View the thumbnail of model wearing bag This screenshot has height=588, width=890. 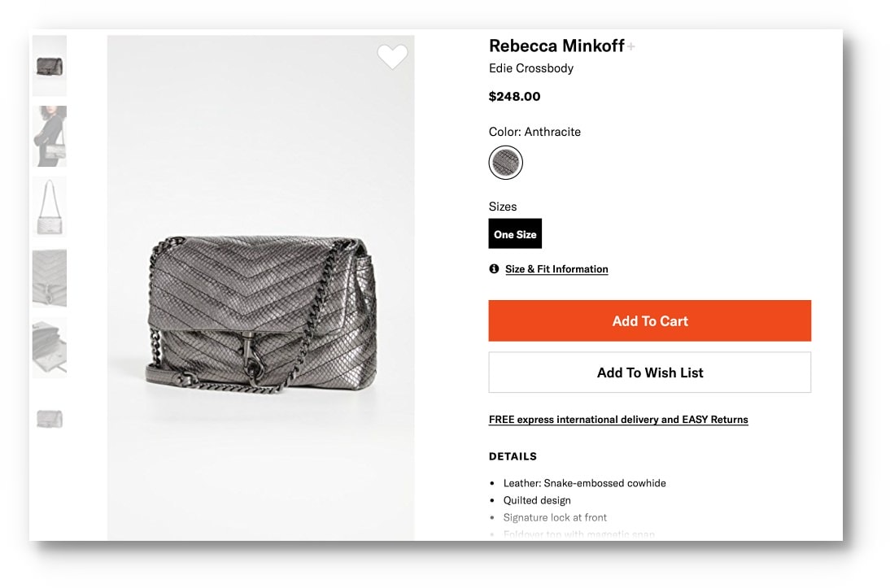point(50,136)
